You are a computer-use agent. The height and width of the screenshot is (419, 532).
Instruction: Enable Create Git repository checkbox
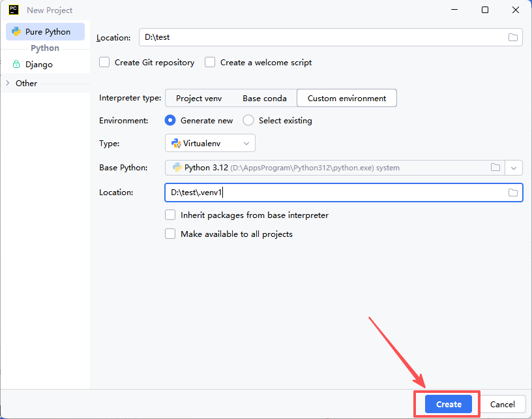point(104,63)
